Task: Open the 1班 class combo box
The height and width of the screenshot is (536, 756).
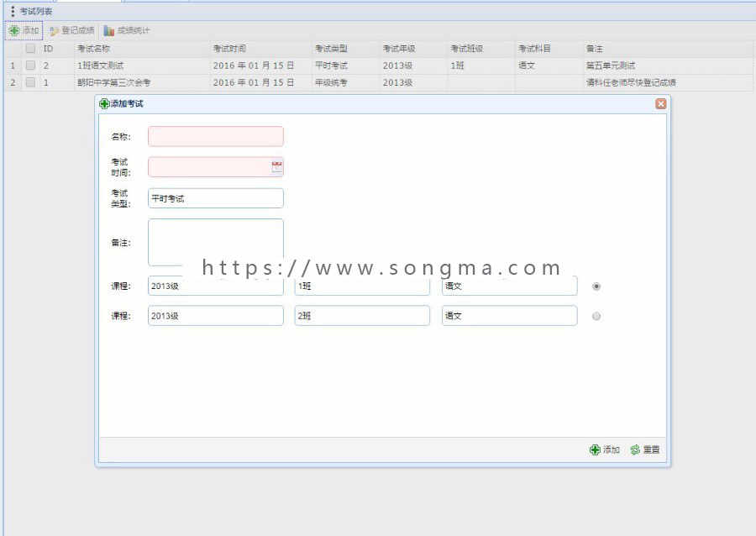Action: [x=362, y=286]
